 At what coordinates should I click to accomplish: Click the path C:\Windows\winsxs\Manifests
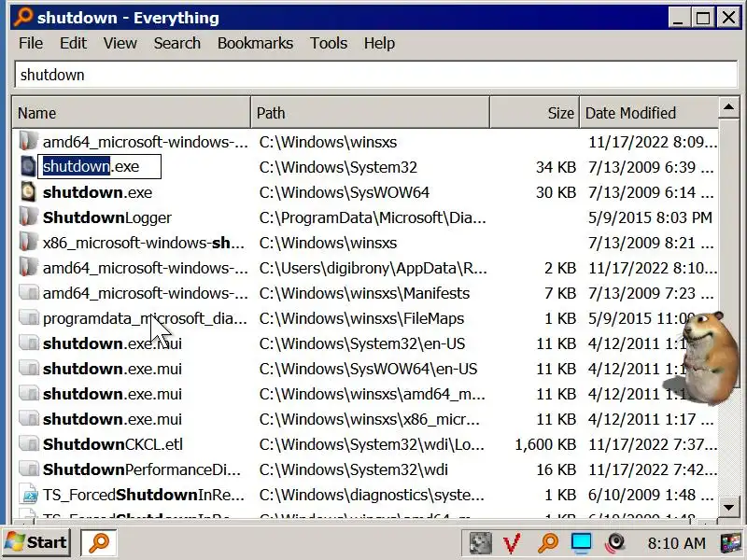(x=364, y=293)
